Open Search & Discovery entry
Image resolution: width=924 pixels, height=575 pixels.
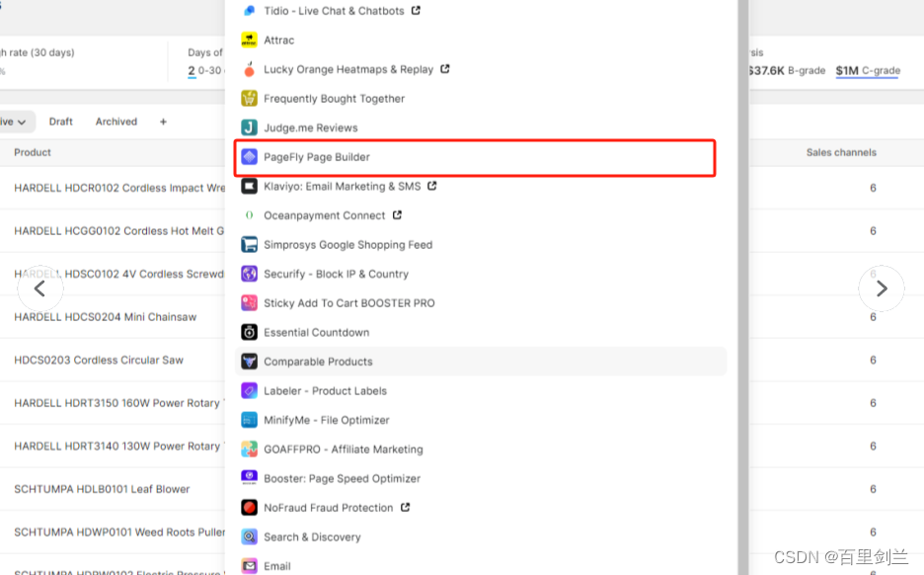pyautogui.click(x=481, y=536)
